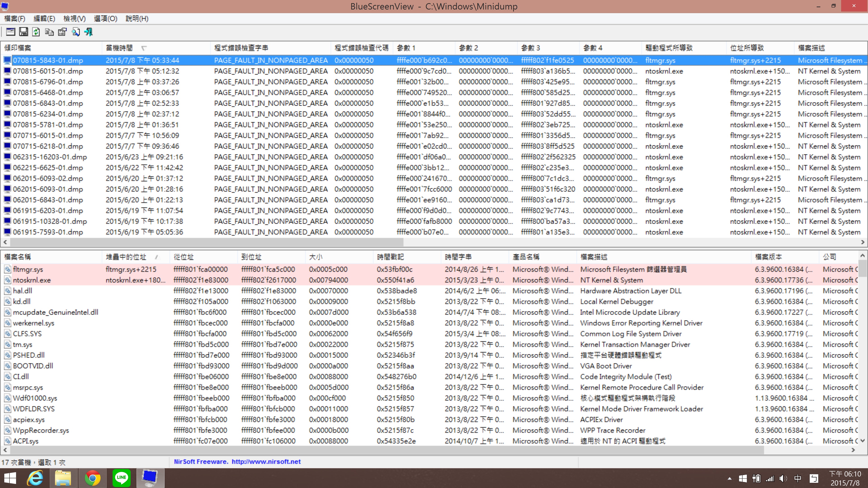Sort by 當機時間 column header
This screenshot has height=488, width=868.
click(156, 48)
